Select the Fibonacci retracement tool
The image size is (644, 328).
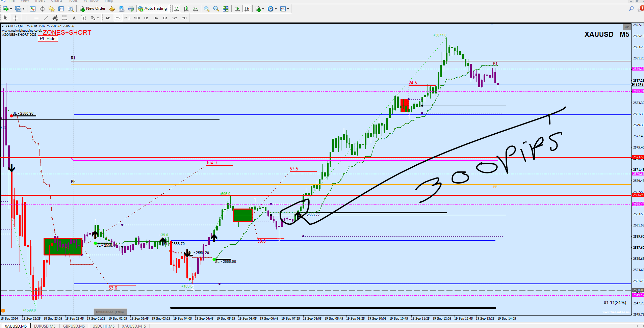(65, 18)
